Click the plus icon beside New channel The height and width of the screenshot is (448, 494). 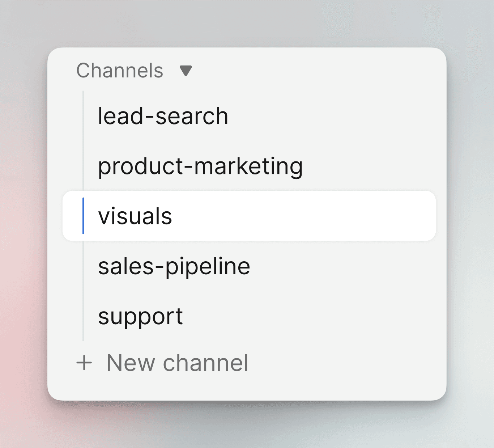84,363
